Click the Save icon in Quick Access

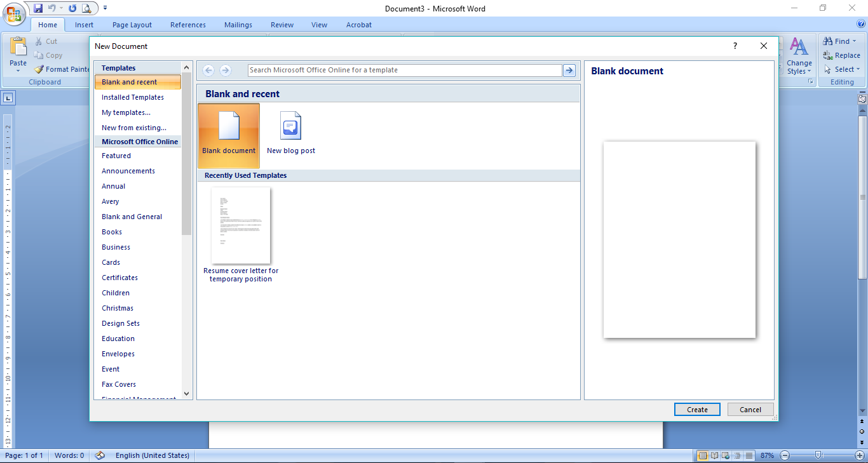point(38,8)
